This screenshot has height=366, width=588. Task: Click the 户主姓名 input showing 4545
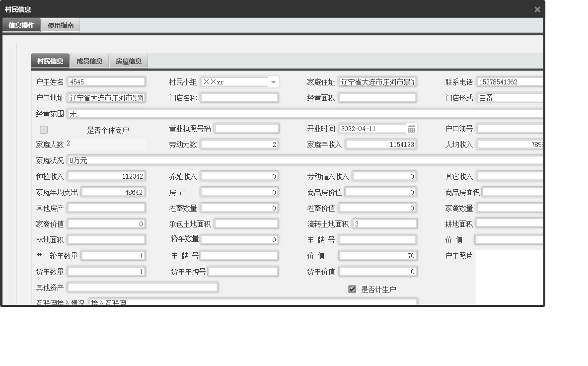coord(106,82)
